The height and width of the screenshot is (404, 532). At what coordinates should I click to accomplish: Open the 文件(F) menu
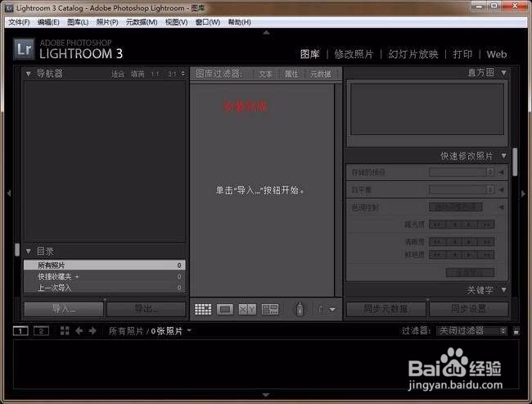19,22
